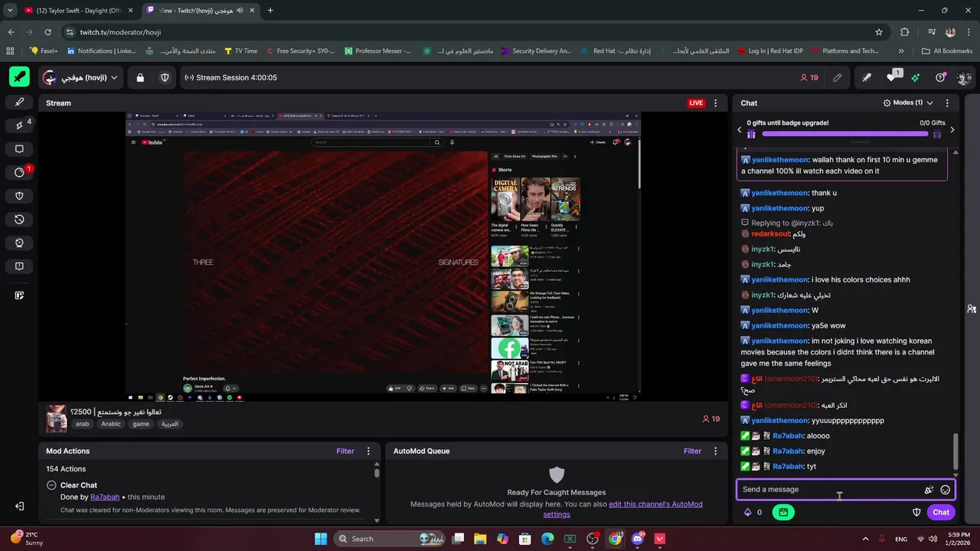980x551 pixels.
Task: Open the AutoMod Queue three-dot menu
Action: (716, 451)
